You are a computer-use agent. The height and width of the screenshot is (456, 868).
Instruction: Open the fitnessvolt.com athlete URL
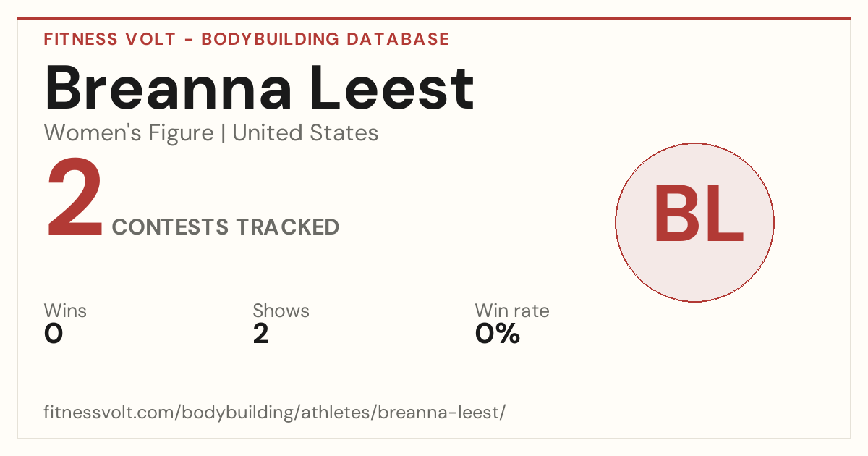point(275,413)
